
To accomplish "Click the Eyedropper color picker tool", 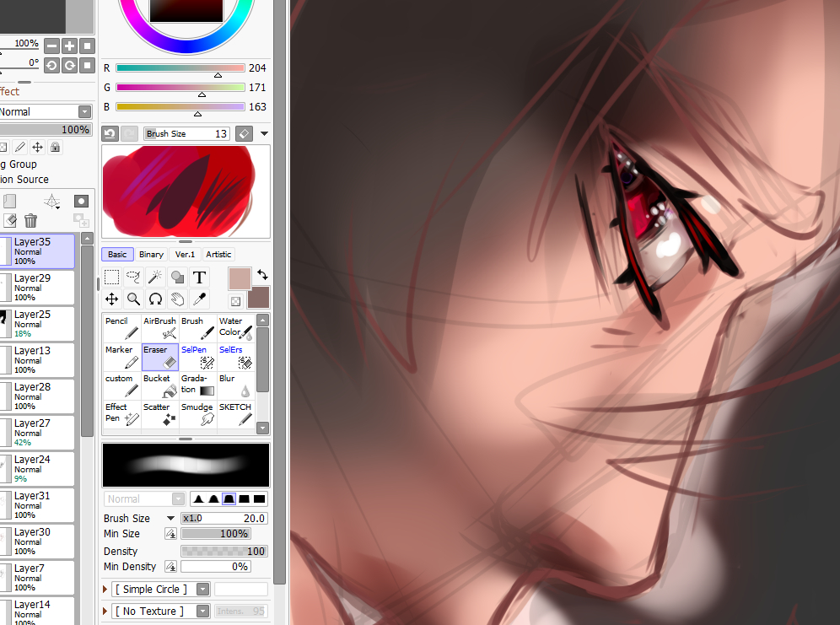I will (199, 299).
